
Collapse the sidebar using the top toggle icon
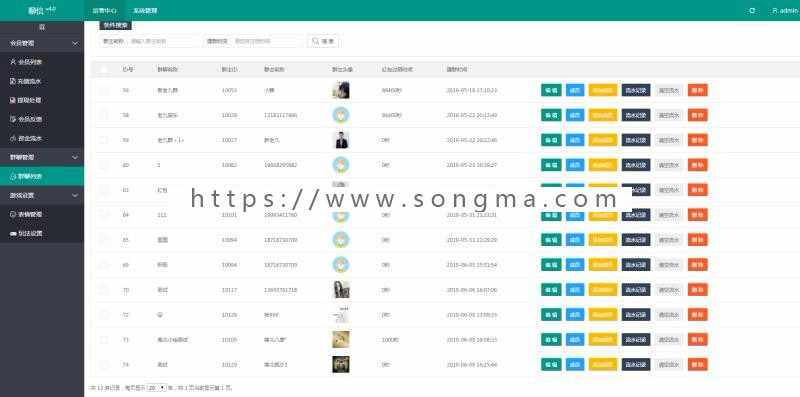(42, 28)
